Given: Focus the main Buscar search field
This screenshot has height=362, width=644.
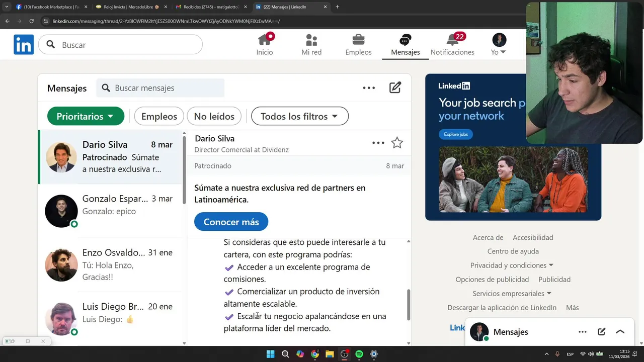Looking at the screenshot, I should (x=121, y=45).
